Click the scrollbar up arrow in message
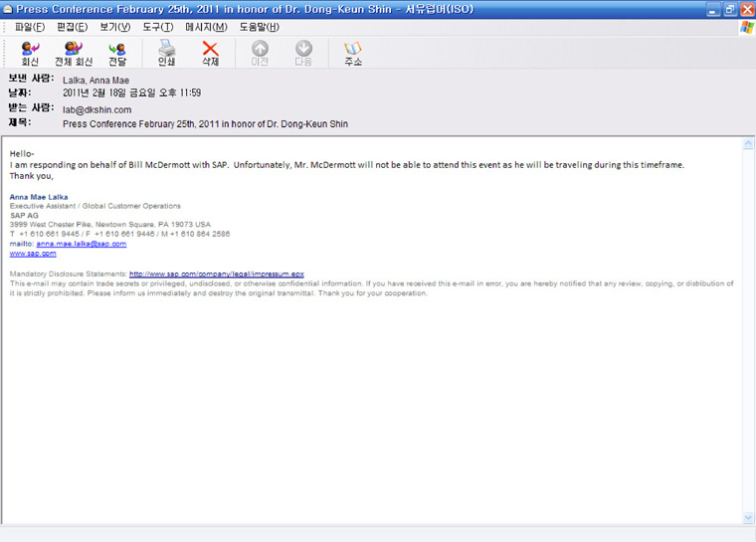The width and height of the screenshot is (756, 542). coord(748,144)
